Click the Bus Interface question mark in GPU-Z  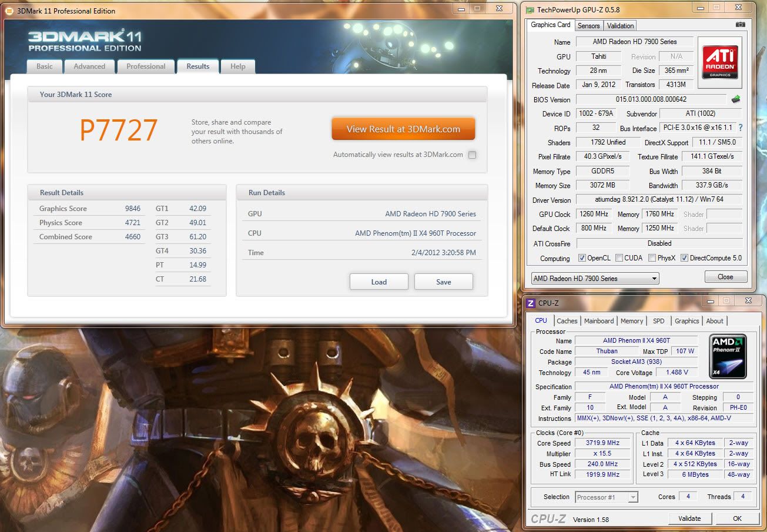741,128
